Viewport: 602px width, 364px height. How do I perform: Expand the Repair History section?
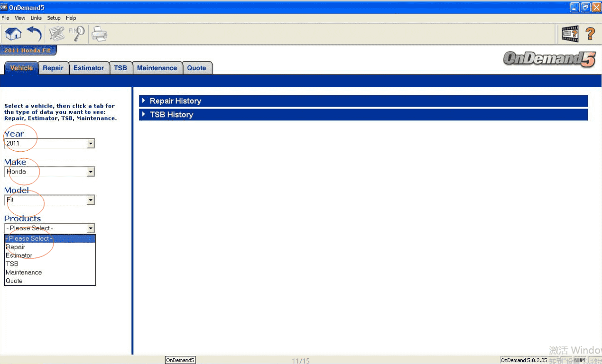363,101
